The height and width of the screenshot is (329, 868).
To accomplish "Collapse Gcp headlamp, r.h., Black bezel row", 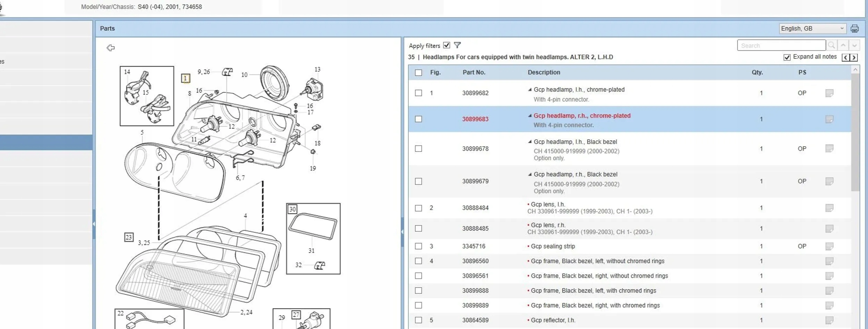I will coord(530,174).
